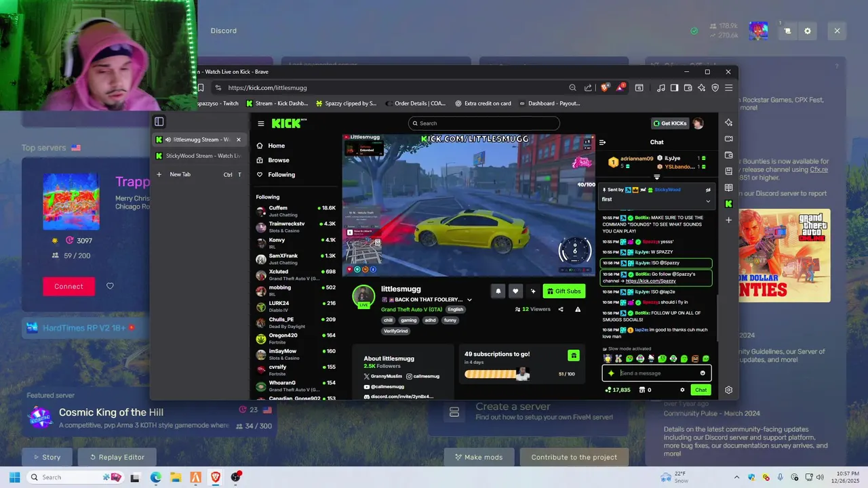Click Windows Start button
Screen dimensions: 868x488
(14, 477)
